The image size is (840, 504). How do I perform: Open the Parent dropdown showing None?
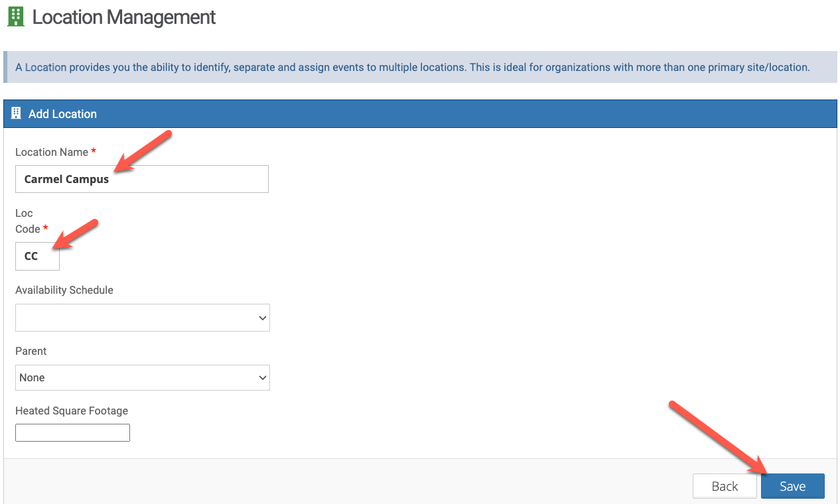143,377
